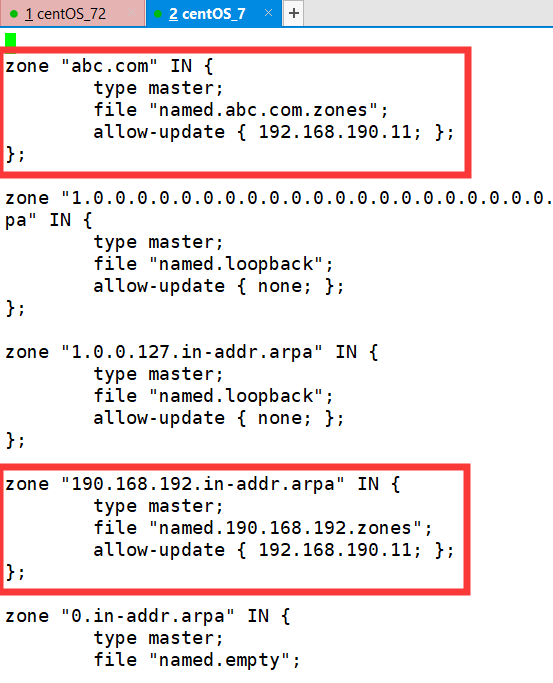Close the centOS_72 tab with its X
The width and height of the screenshot is (553, 683).
coord(131,13)
